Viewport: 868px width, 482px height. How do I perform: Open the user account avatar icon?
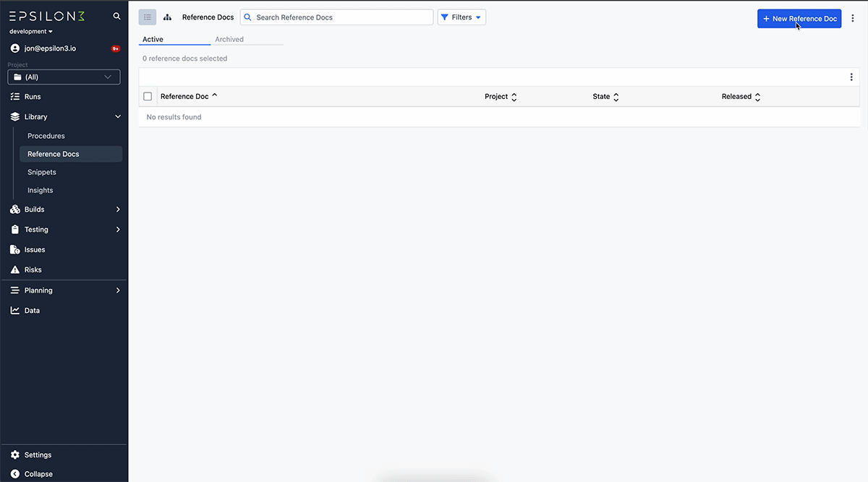(x=15, y=48)
